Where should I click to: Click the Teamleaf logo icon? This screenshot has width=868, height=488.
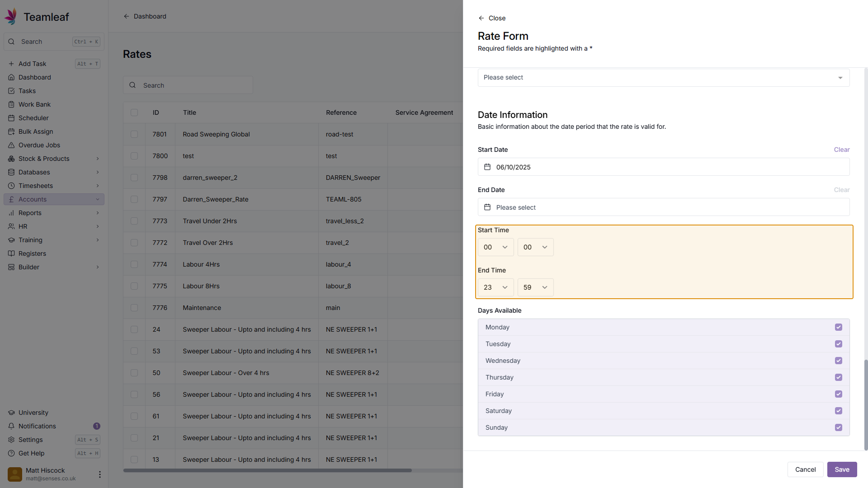point(11,17)
